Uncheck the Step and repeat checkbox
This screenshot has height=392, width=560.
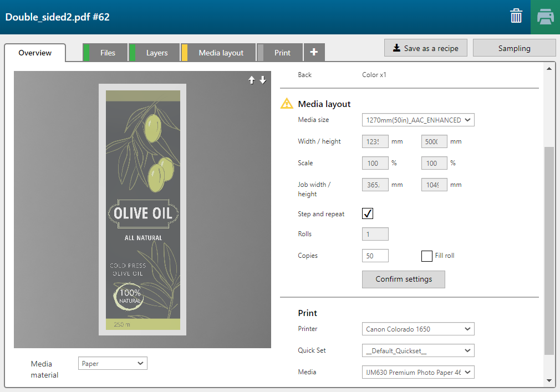(368, 214)
